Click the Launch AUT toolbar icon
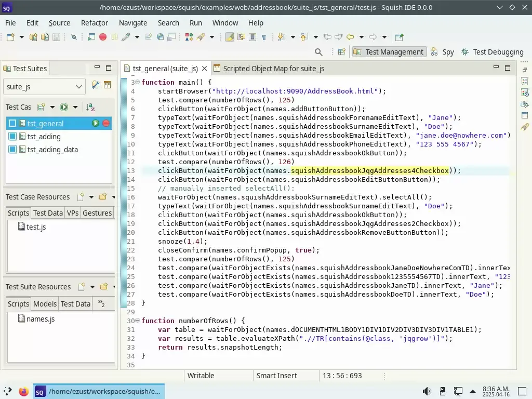The image size is (532, 399). (x=91, y=37)
